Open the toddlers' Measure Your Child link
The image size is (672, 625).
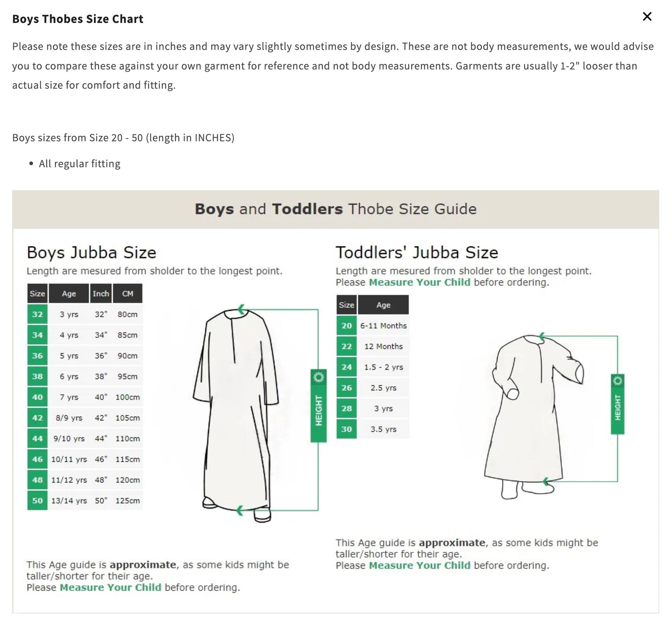pos(419,565)
